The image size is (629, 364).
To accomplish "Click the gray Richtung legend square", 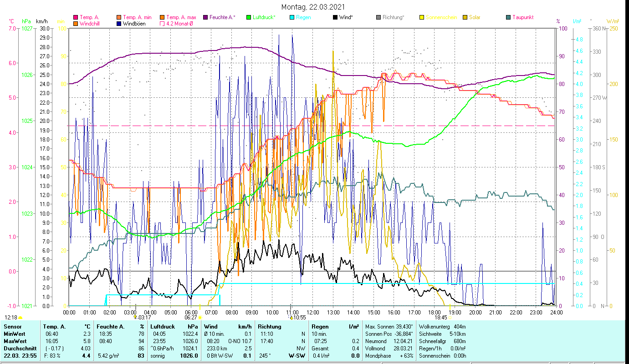I will point(378,17).
